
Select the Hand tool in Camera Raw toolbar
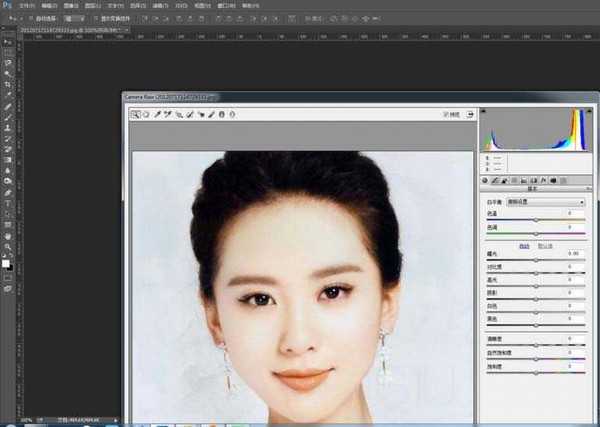[146, 115]
